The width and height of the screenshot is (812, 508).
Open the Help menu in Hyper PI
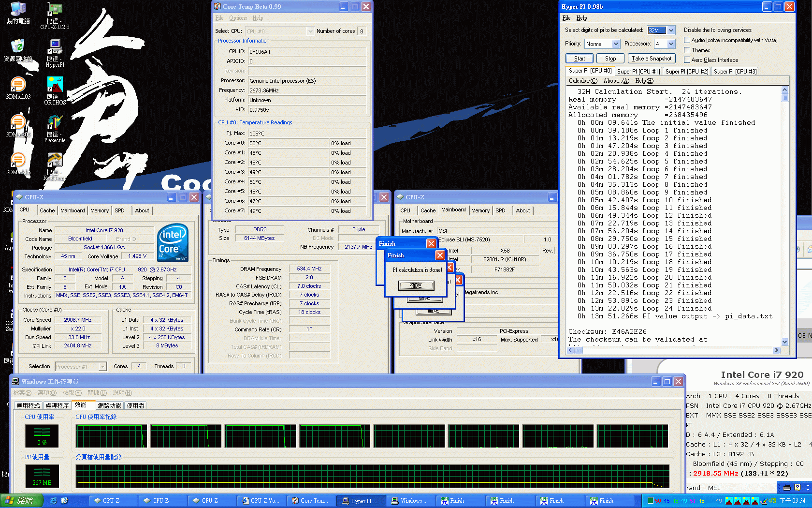coord(581,18)
